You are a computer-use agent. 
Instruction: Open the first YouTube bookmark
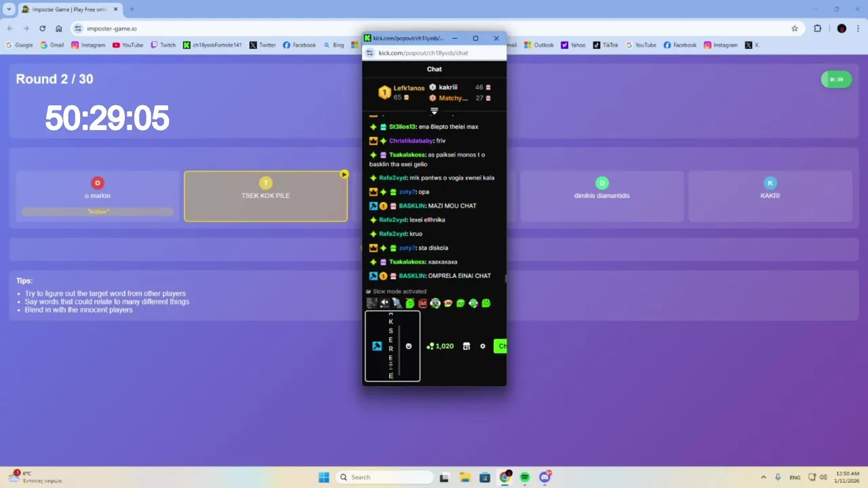(127, 45)
